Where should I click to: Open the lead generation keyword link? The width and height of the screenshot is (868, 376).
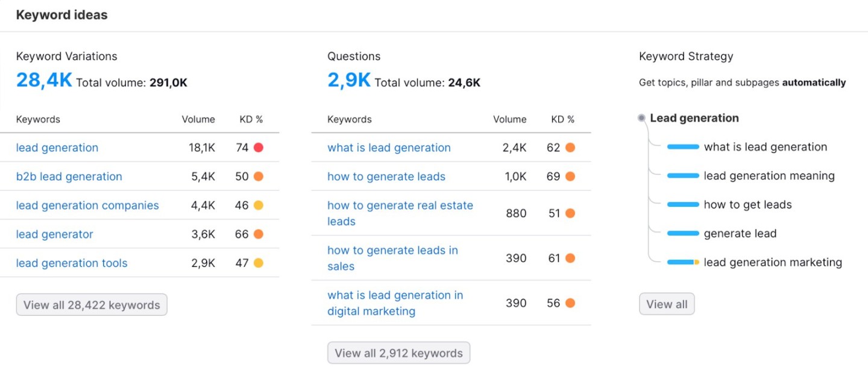[57, 148]
